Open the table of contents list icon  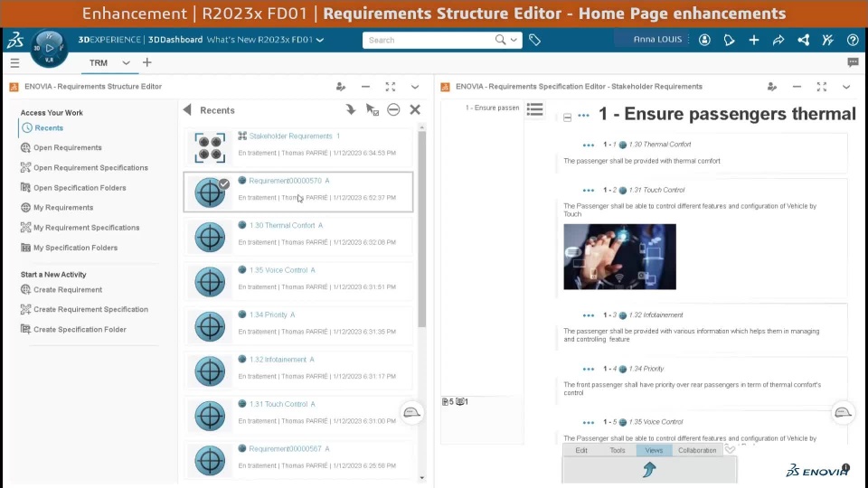click(x=534, y=109)
